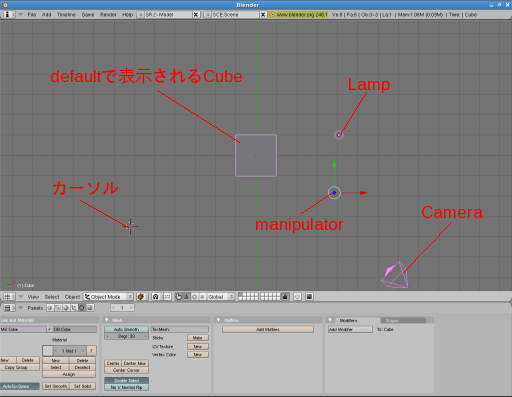Open the SCE:Scene selector arrows
Screen dimensions: 512x397
pyautogui.click(x=207, y=15)
